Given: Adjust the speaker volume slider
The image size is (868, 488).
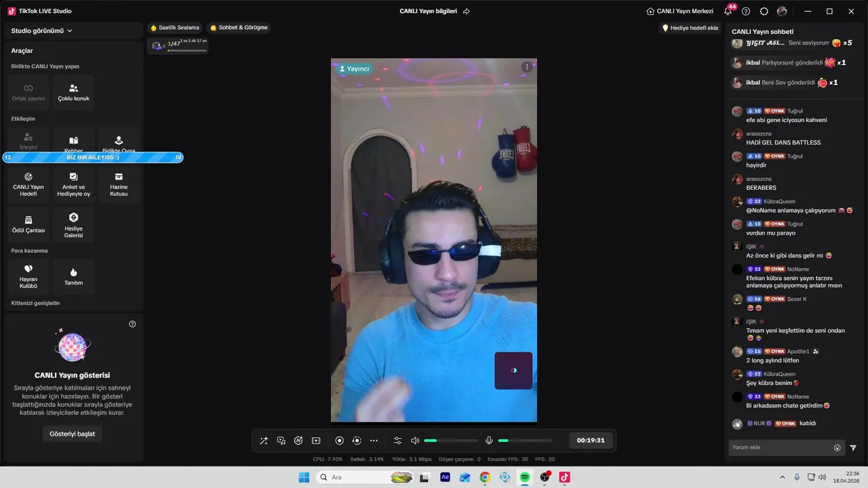Looking at the screenshot, I should tap(450, 441).
